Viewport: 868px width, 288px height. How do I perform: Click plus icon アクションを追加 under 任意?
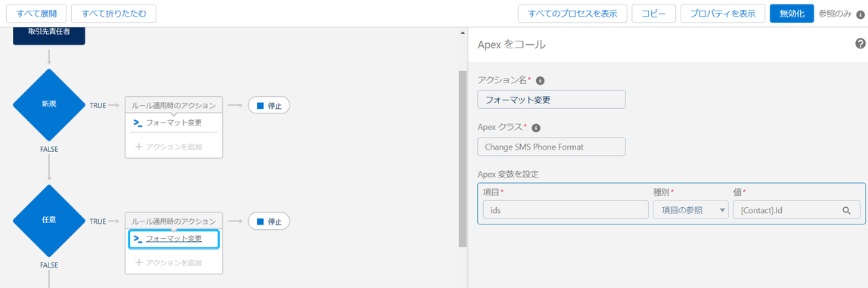[x=138, y=262]
